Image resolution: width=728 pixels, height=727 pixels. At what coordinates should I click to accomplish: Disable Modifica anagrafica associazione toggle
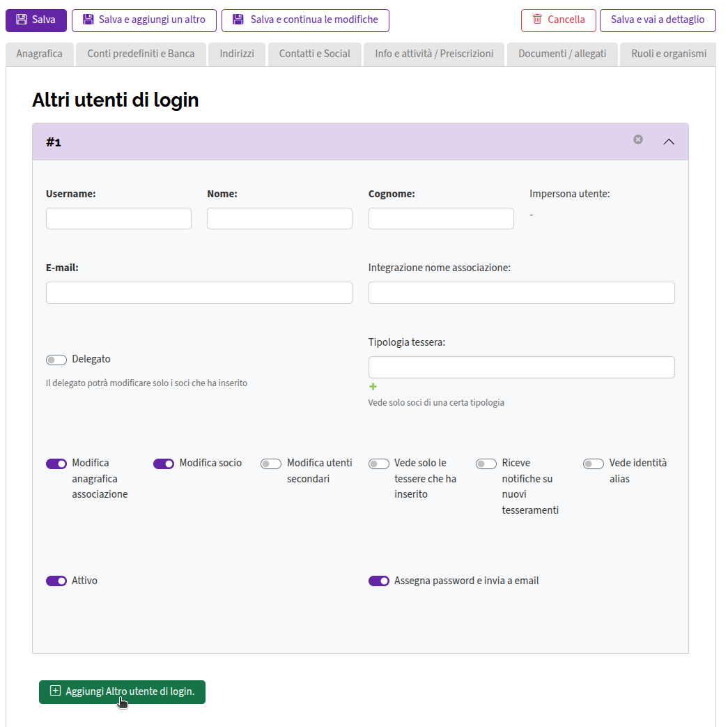pos(56,464)
